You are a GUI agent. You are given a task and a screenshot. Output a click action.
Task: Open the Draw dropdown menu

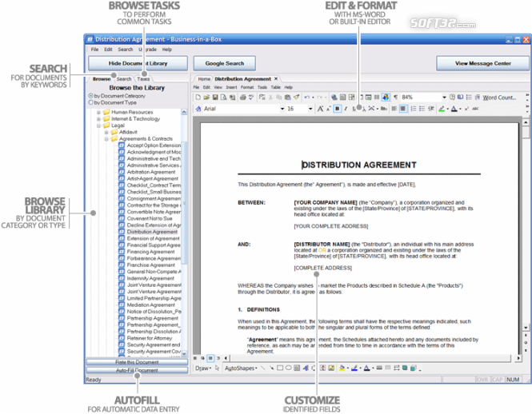[203, 368]
